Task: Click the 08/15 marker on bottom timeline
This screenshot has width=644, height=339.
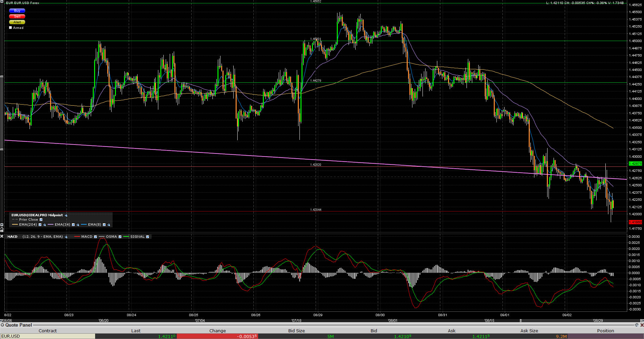Action: pos(489,321)
